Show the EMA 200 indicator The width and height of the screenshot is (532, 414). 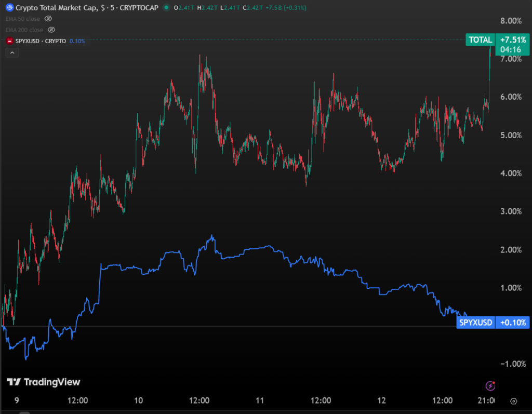51,30
